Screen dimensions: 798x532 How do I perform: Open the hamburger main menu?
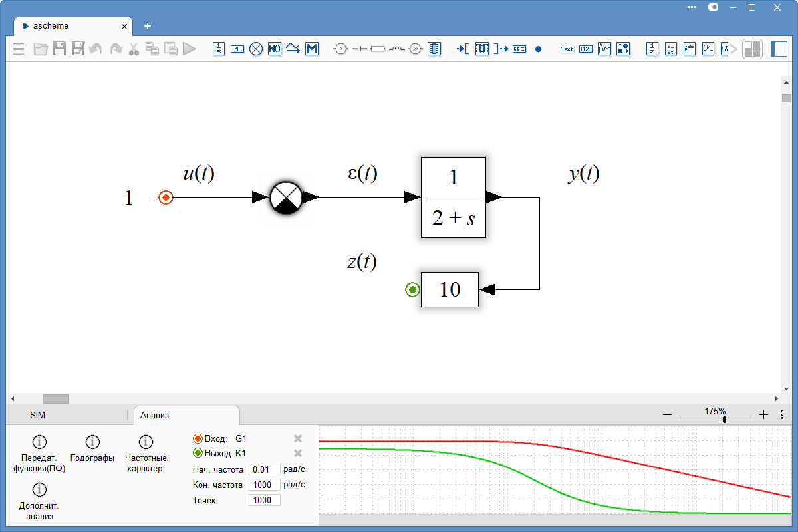point(19,49)
